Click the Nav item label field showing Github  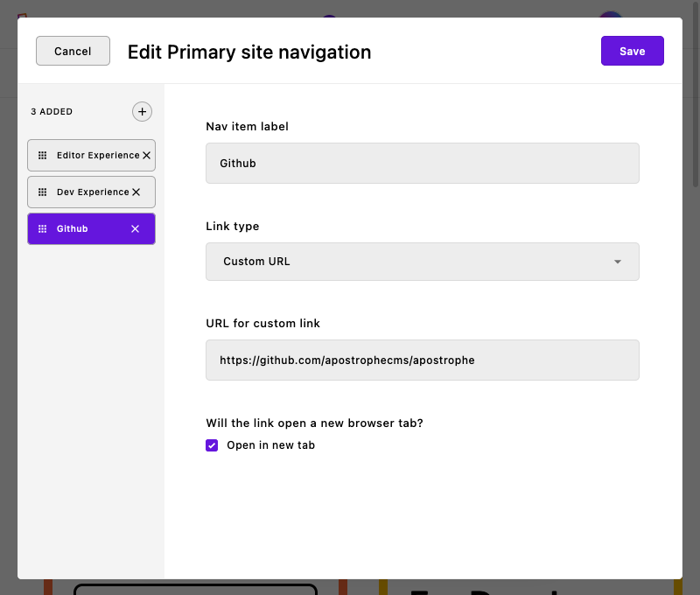point(422,163)
